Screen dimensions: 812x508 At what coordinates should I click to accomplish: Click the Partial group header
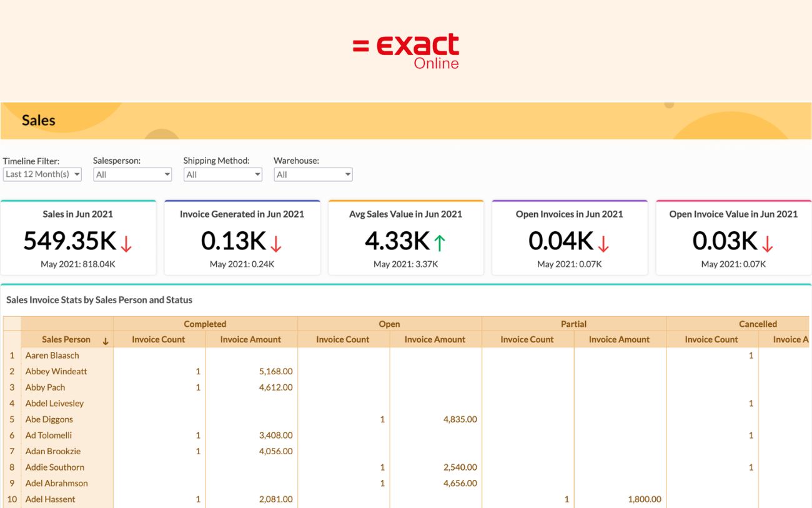click(x=573, y=324)
